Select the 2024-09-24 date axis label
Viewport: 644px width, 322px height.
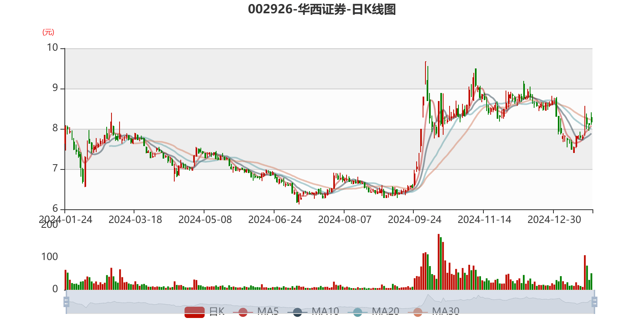pyautogui.click(x=414, y=220)
